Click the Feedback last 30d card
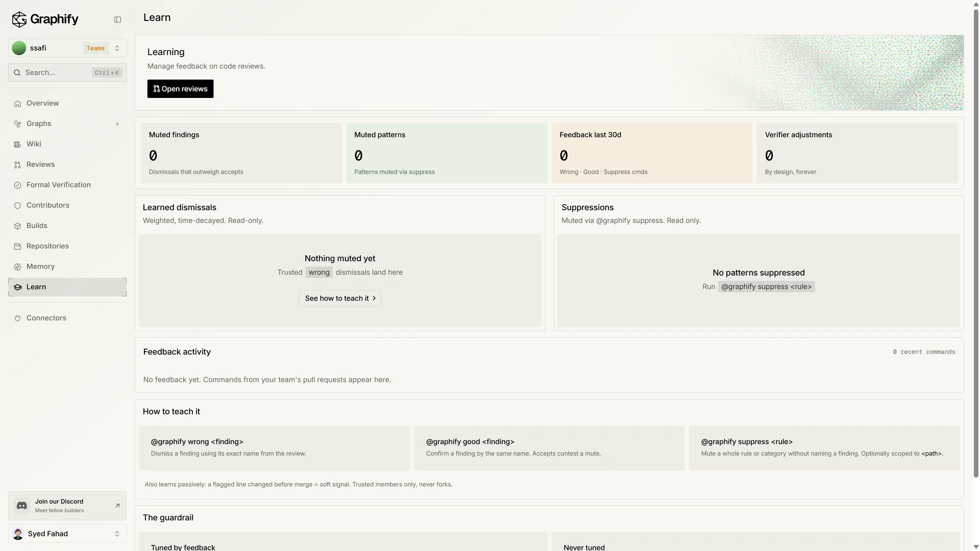Image resolution: width=980 pixels, height=551 pixels. coord(652,153)
